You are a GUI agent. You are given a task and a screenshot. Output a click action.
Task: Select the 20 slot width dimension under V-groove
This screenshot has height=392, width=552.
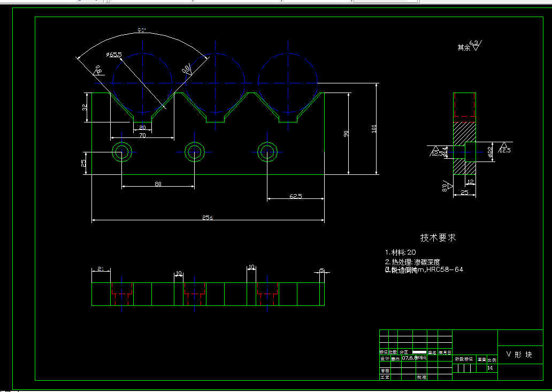tap(142, 128)
